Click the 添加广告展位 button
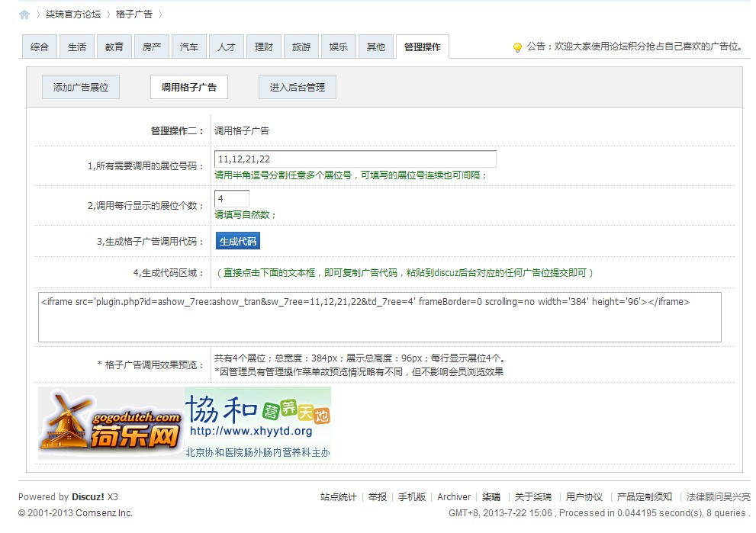Viewport: 756px width, 533px height. point(81,88)
